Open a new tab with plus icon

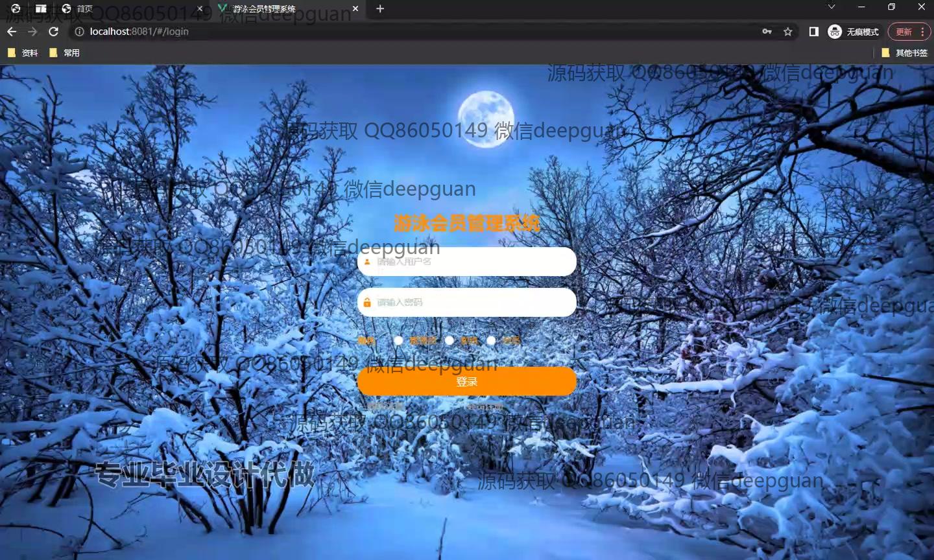(x=380, y=8)
